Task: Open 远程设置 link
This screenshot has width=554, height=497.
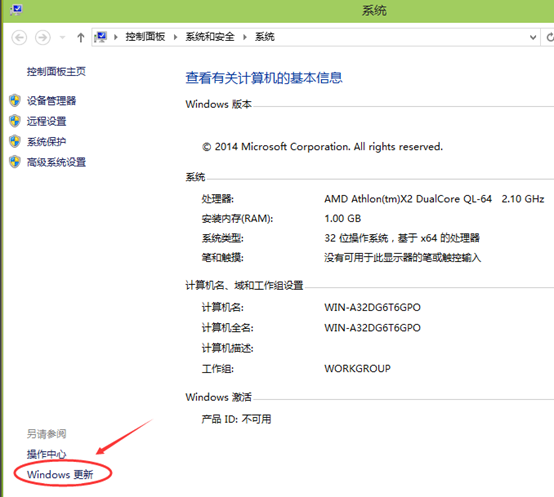Action: pos(47,121)
